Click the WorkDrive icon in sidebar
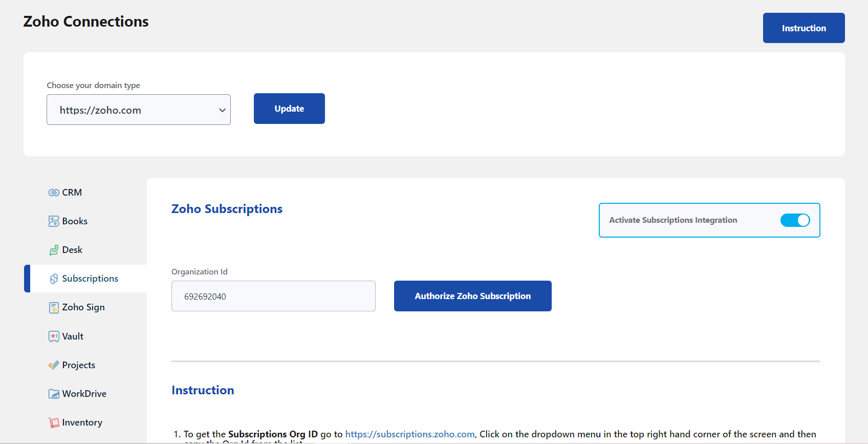The width and height of the screenshot is (868, 444). click(x=54, y=394)
